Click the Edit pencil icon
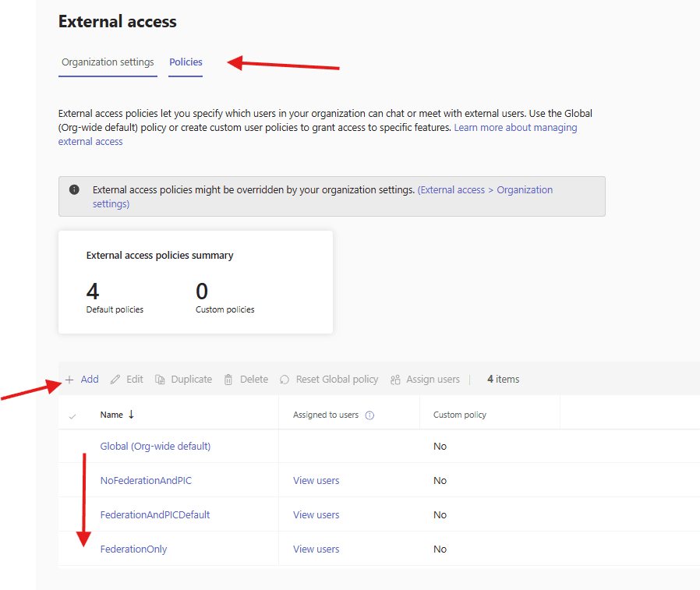700x590 pixels. tap(115, 380)
